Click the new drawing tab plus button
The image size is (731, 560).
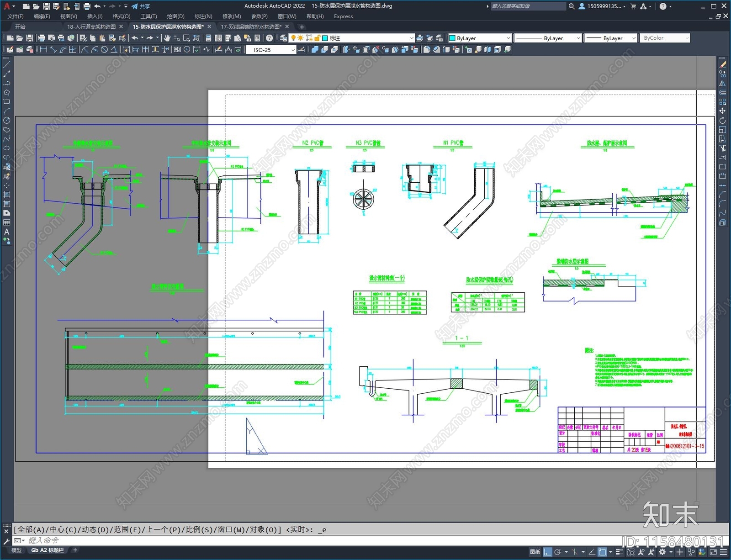302,27
